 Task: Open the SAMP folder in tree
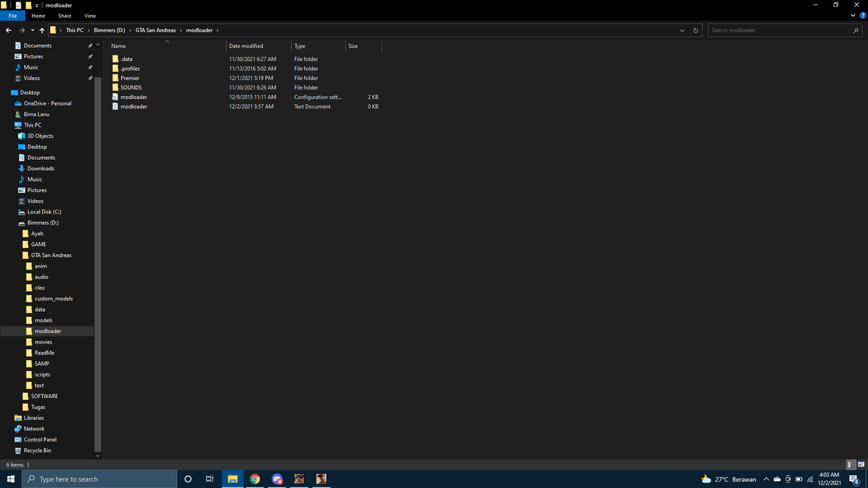[x=41, y=363]
